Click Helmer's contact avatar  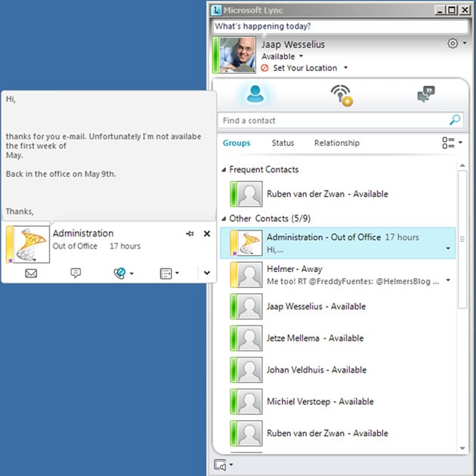(x=249, y=275)
